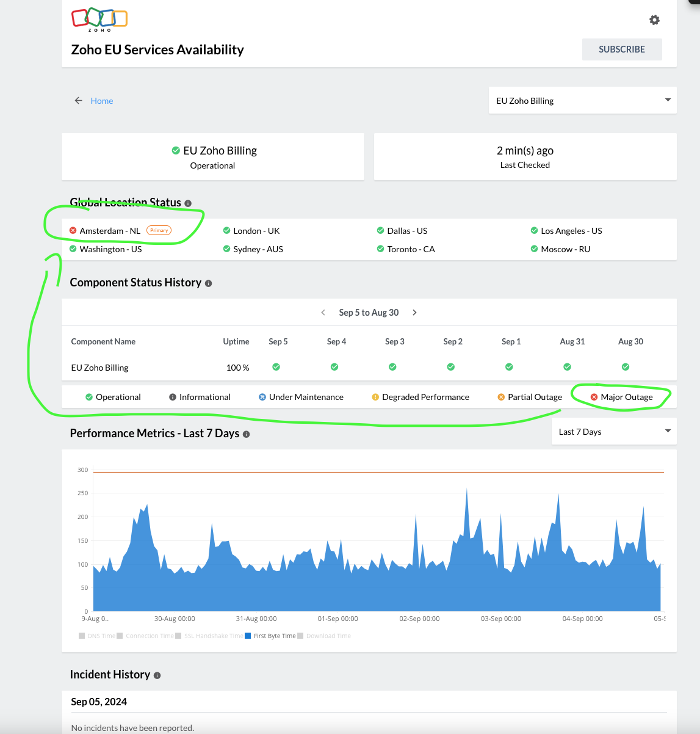
Task: Click the Sep 2 status check icon
Action: [451, 367]
